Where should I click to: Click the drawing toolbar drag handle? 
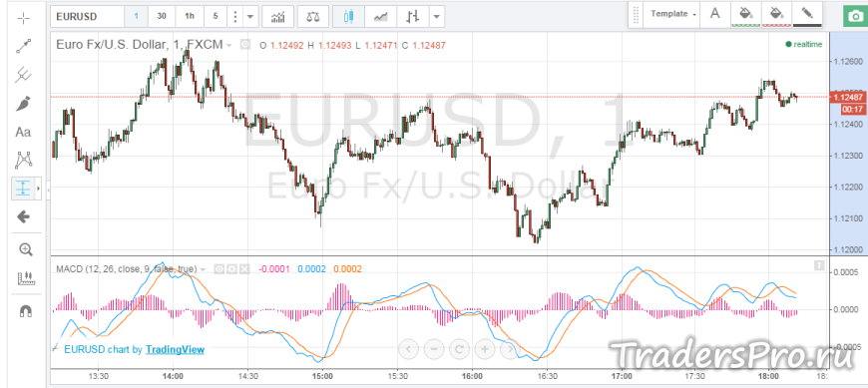636,14
